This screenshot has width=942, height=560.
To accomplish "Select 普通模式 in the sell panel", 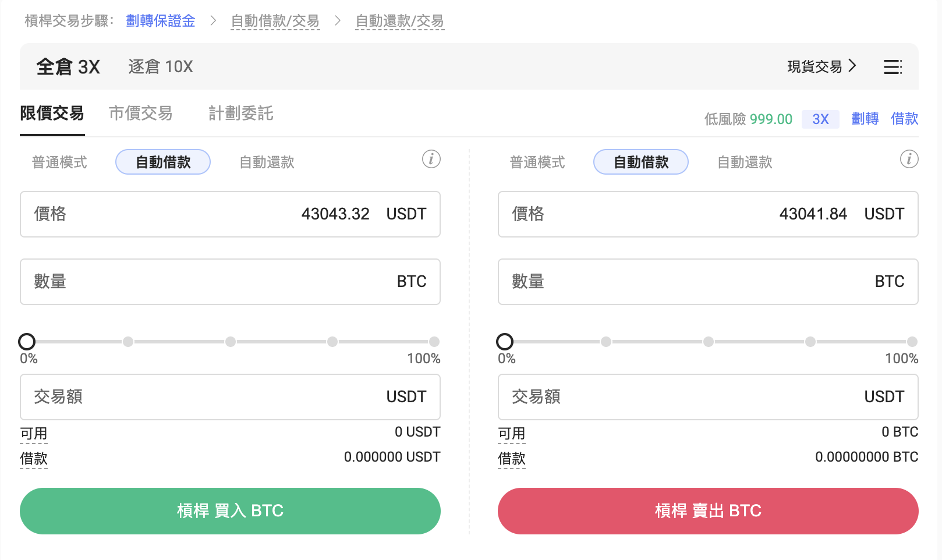I will [537, 162].
